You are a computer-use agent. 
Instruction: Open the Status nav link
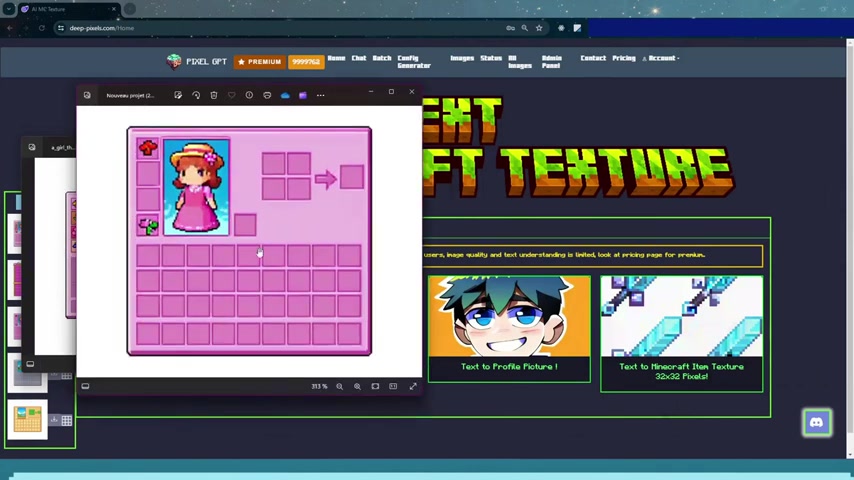[491, 58]
